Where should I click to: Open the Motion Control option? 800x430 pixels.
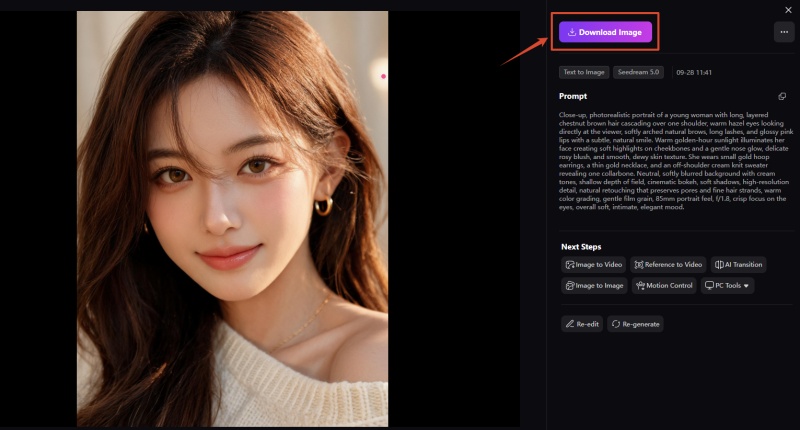[x=664, y=286]
